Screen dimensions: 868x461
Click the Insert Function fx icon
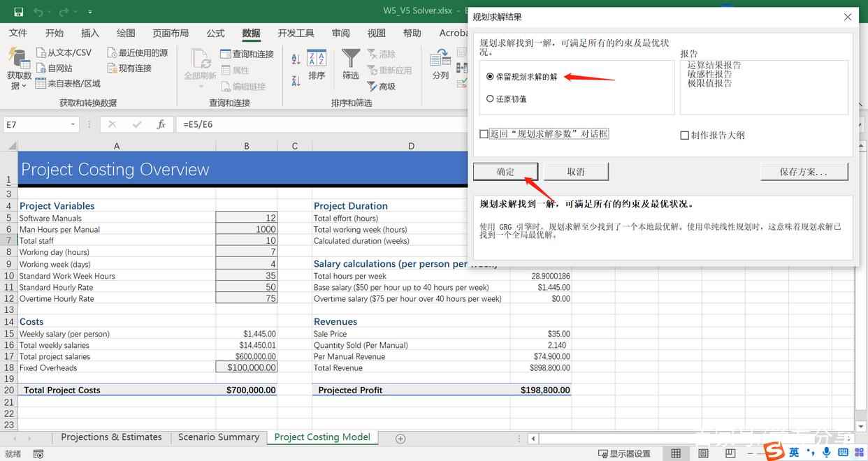coord(161,124)
